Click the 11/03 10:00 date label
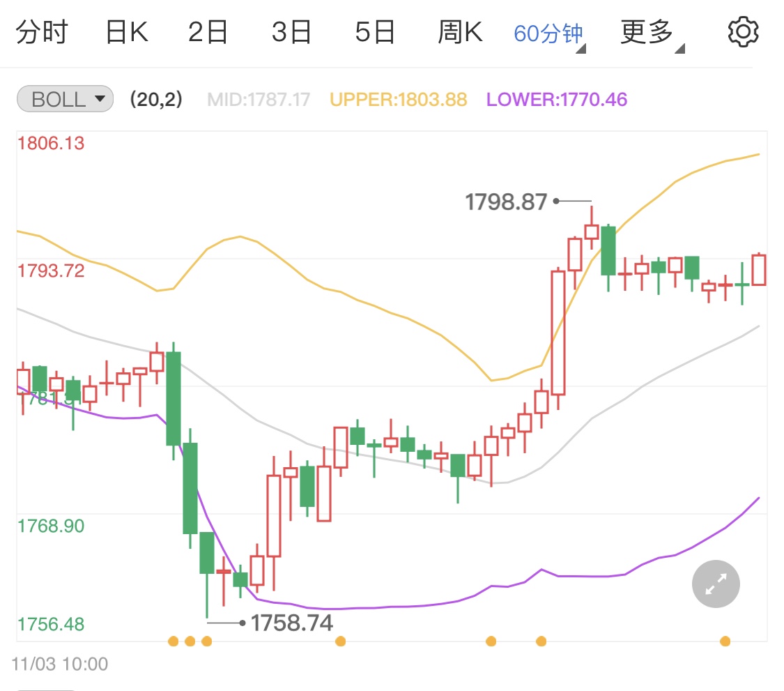784x691 pixels. [59, 664]
